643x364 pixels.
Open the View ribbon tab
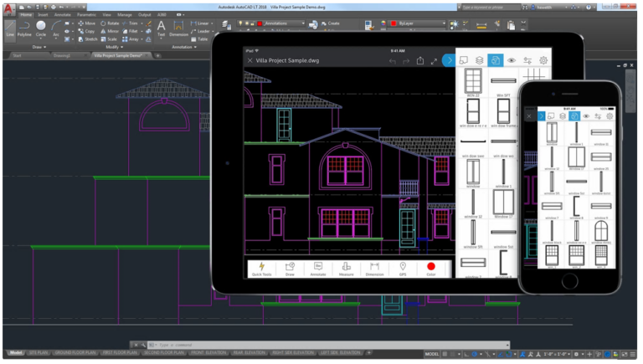106,15
